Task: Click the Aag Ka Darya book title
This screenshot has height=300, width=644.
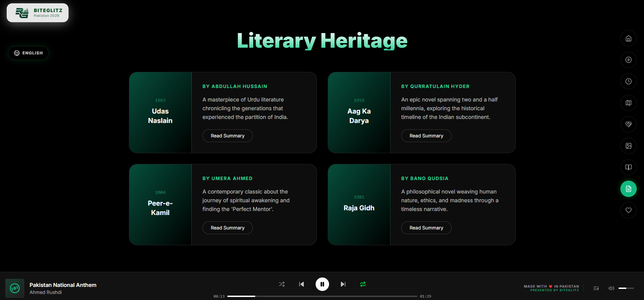Action: [x=359, y=116]
